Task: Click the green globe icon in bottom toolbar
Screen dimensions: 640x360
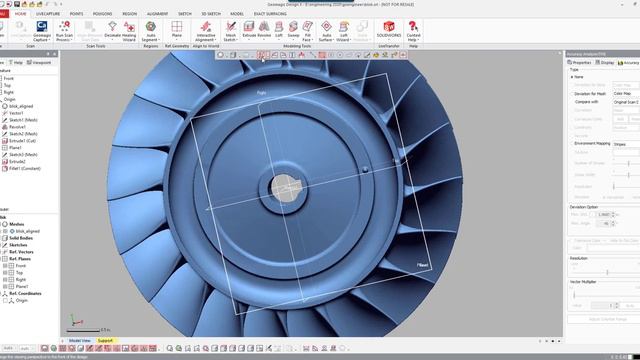Action: [x=53, y=348]
